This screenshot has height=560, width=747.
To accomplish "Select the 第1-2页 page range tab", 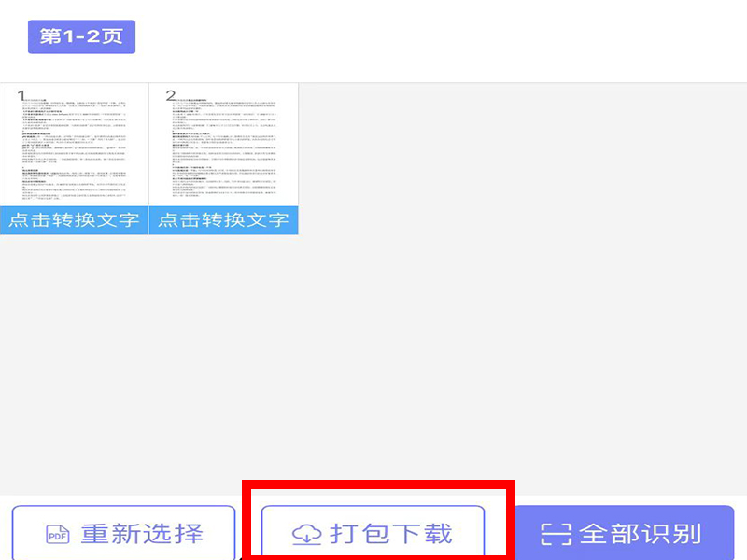I will (81, 37).
